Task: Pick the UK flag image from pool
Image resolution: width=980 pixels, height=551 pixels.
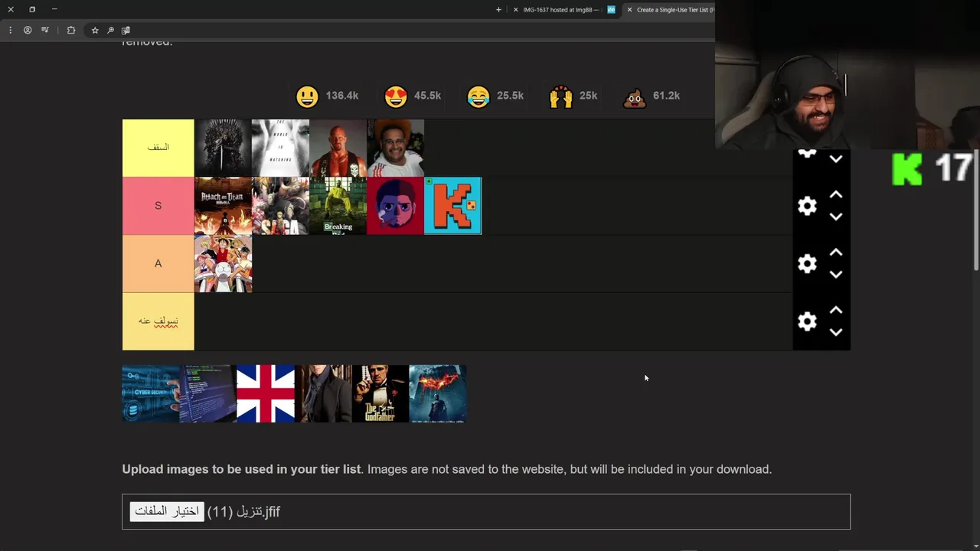Action: 266,393
